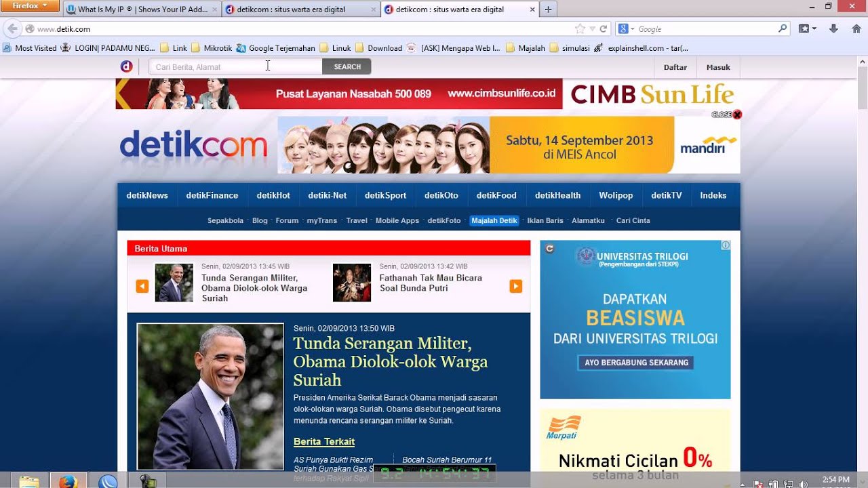Open file explorer folder taskbar icon
Screen dimensions: 868x488
28,481
